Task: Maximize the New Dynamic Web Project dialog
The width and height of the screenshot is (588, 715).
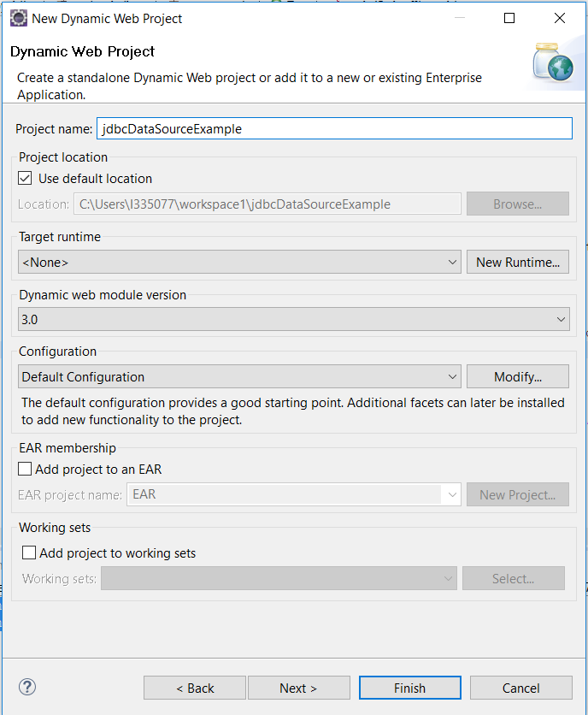Action: pos(509,18)
